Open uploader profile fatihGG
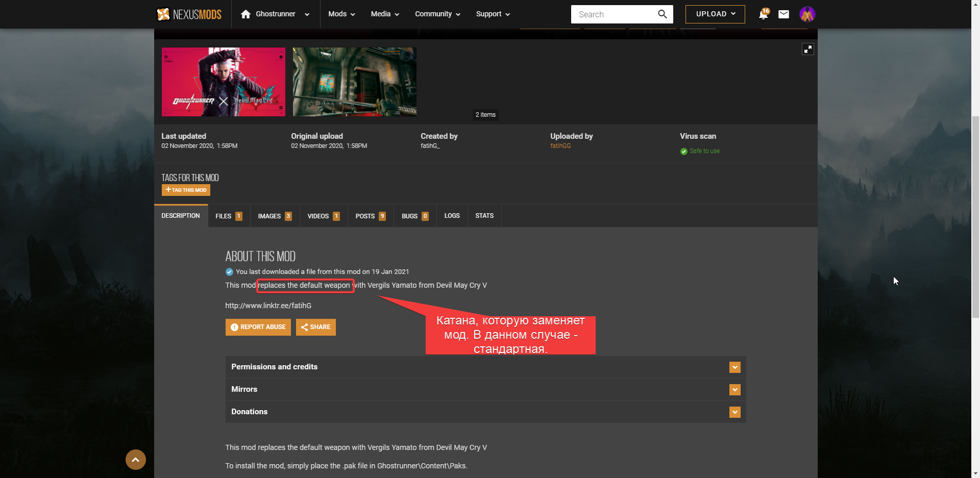Viewport: 980px width, 478px height. pyautogui.click(x=560, y=146)
